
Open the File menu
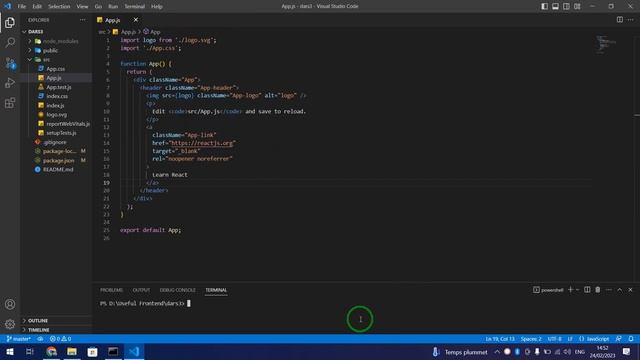[22, 7]
